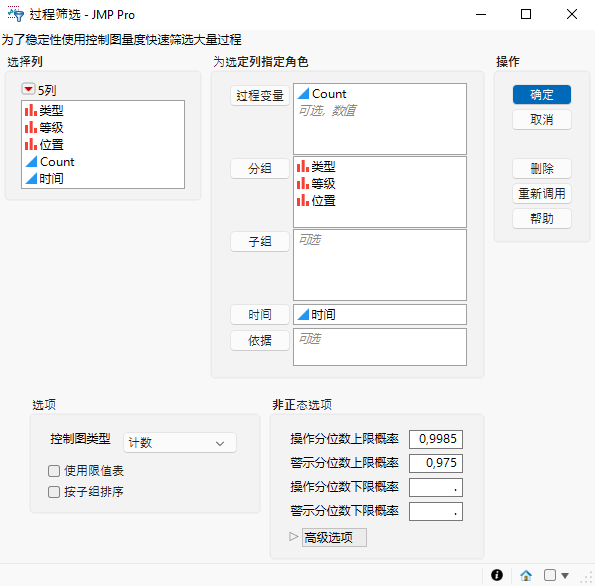
Task: Click continuous icon beside Count in 过程变量 box
Action: point(303,93)
